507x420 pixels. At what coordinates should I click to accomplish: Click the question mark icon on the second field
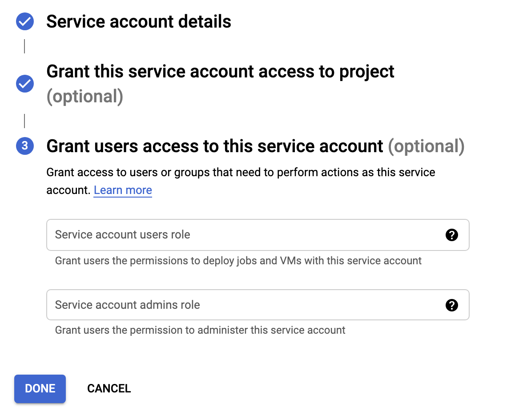point(452,305)
